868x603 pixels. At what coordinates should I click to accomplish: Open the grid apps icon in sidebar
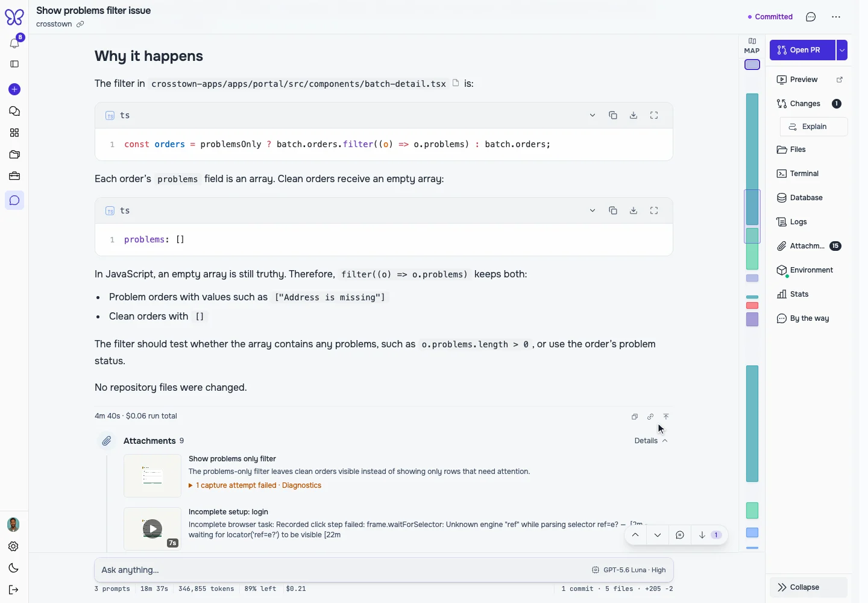[14, 133]
